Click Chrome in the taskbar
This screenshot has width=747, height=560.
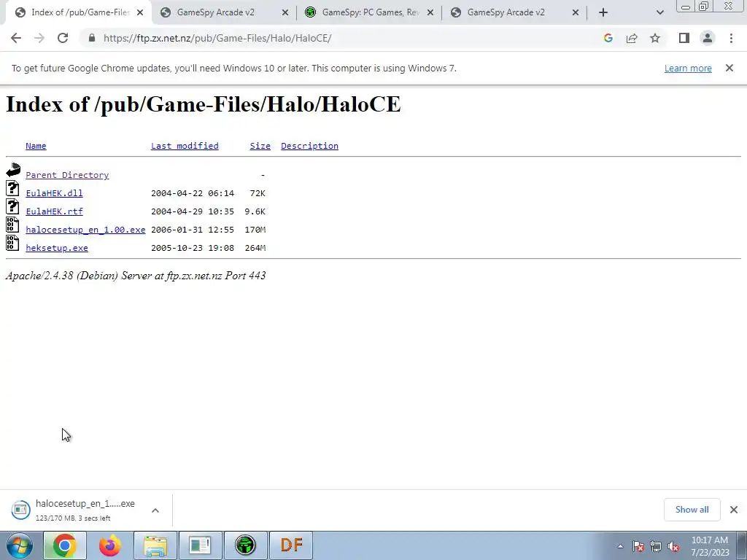64,545
